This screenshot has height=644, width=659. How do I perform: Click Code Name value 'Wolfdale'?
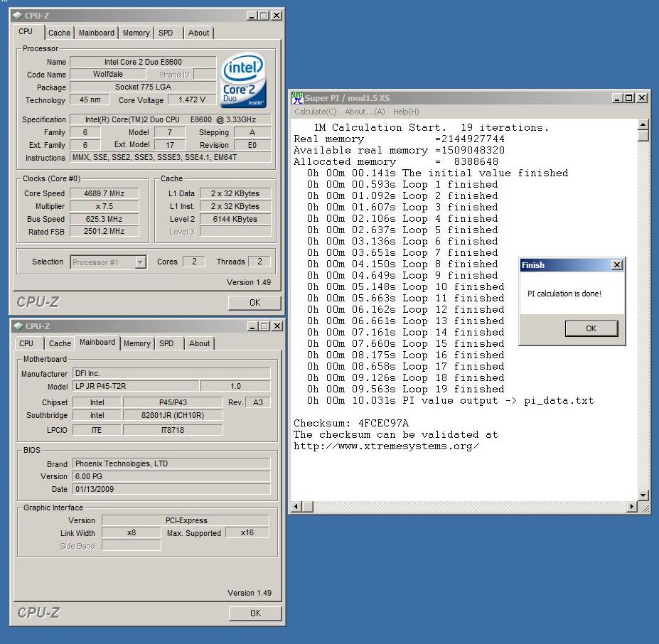point(108,75)
